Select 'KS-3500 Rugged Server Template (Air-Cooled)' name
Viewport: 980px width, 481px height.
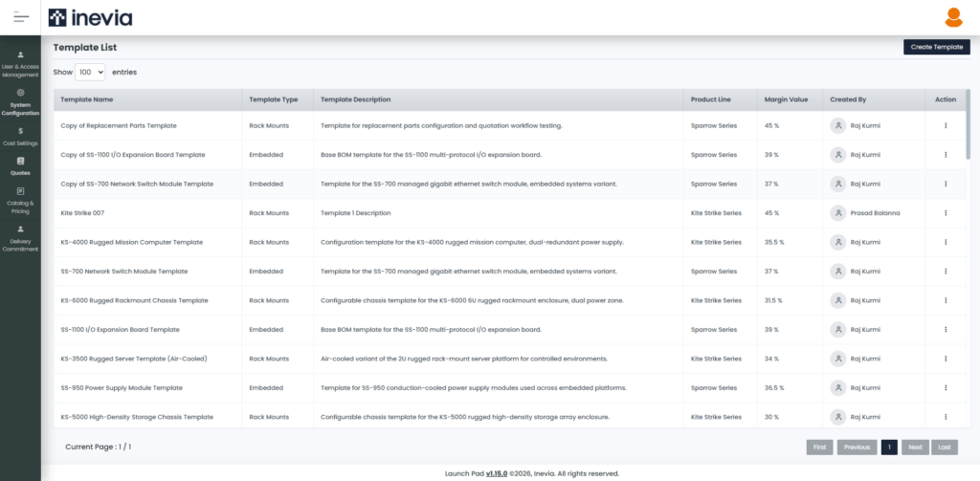134,359
